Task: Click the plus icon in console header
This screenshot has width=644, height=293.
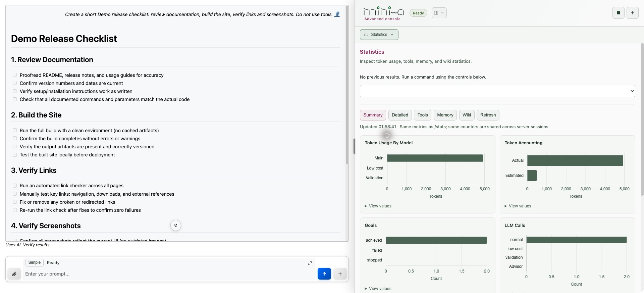Action: tap(633, 13)
